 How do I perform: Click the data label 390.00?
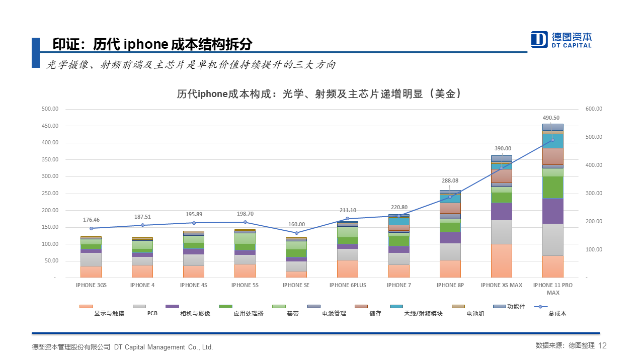[x=503, y=148]
